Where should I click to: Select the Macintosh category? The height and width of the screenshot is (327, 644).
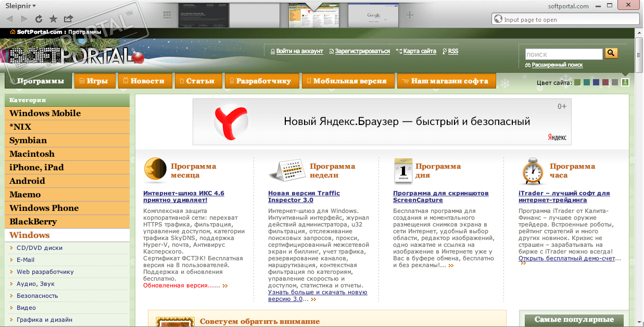67,154
